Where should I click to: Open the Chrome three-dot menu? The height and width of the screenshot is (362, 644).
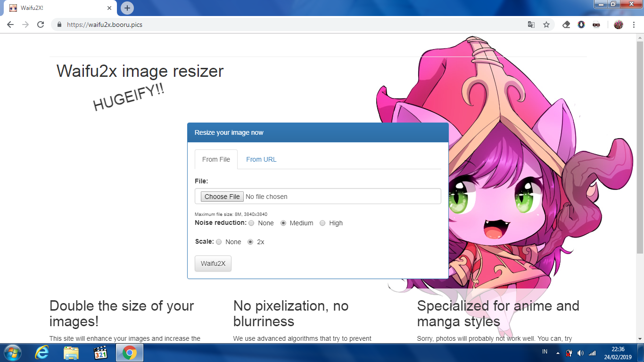(x=633, y=25)
